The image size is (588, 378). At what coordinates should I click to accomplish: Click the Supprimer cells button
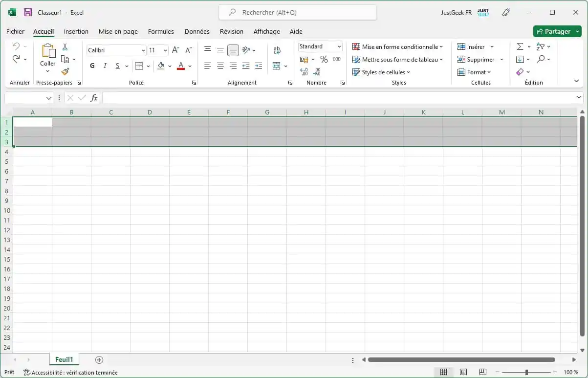coord(476,59)
